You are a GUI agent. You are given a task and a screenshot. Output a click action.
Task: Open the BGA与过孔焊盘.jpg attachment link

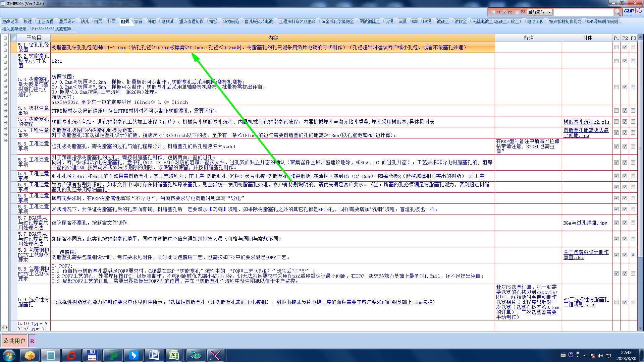pos(585,223)
